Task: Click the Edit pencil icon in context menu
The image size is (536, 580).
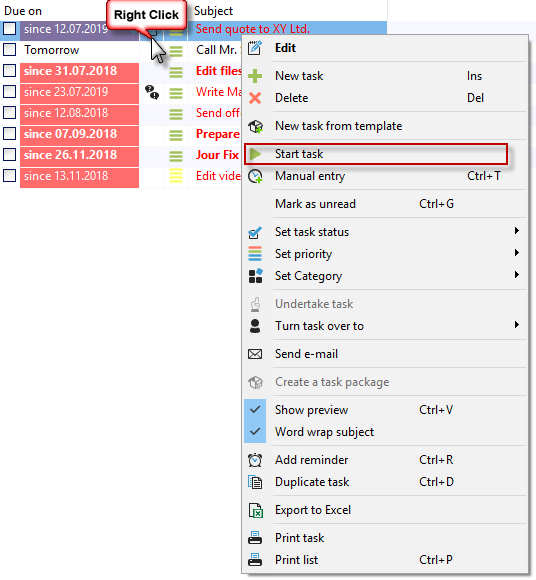Action: coord(255,48)
